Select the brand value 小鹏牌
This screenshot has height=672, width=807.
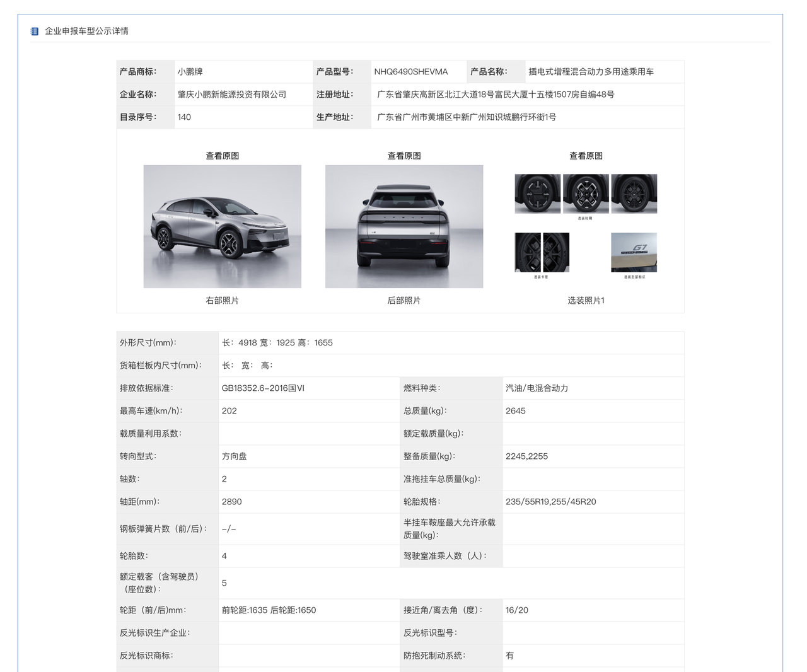pyautogui.click(x=190, y=72)
